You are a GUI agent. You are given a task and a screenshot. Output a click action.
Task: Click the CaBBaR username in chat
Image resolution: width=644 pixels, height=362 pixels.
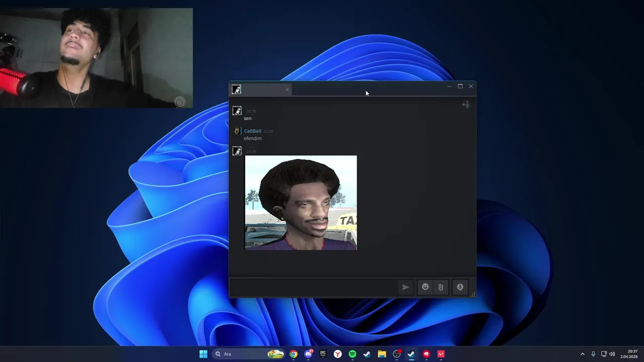coord(253,131)
